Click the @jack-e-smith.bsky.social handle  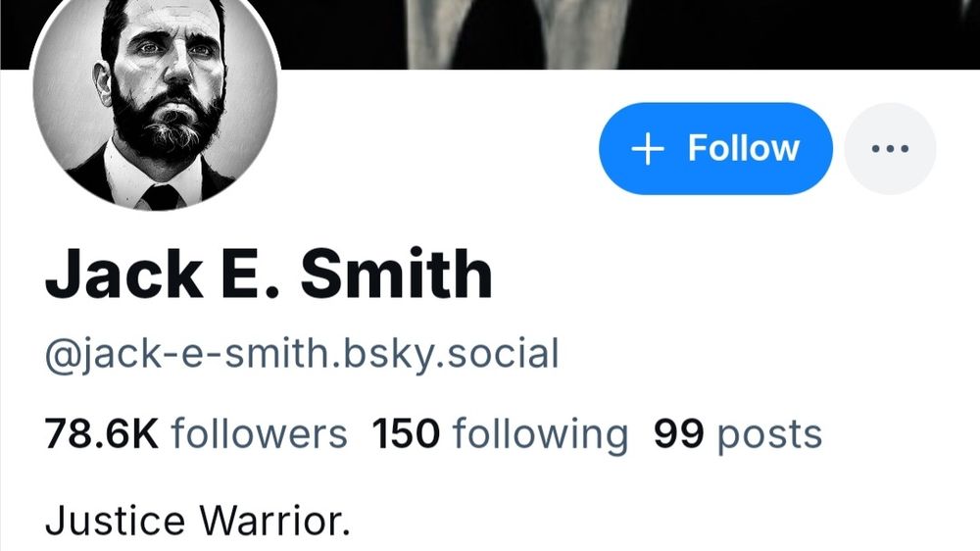[x=302, y=355]
